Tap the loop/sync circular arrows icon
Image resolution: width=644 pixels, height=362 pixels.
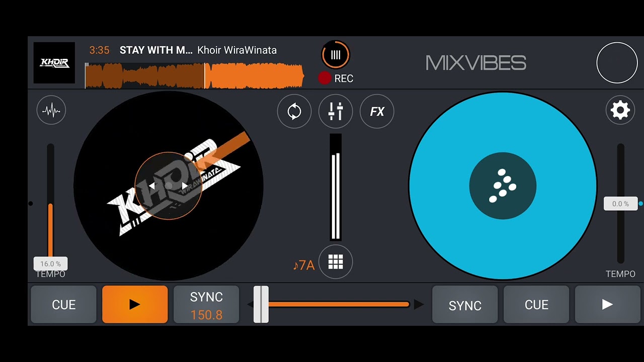(x=294, y=111)
